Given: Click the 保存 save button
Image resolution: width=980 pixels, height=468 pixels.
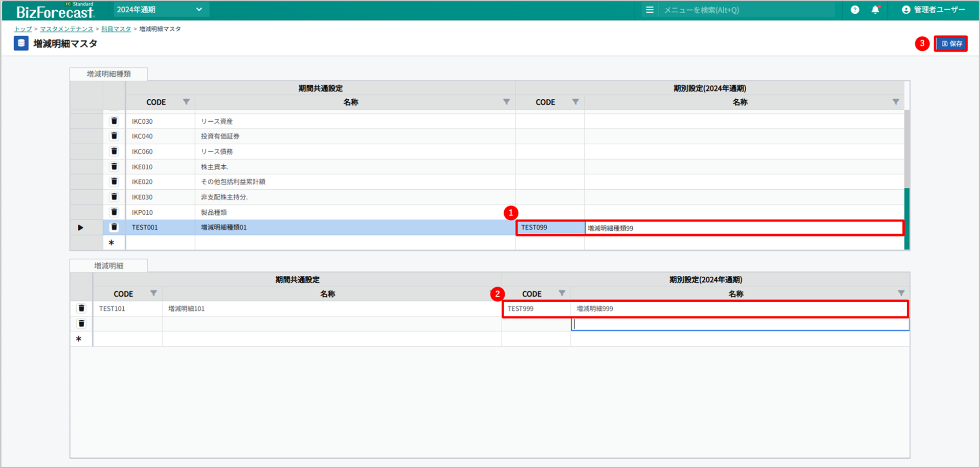Looking at the screenshot, I should coord(951,44).
